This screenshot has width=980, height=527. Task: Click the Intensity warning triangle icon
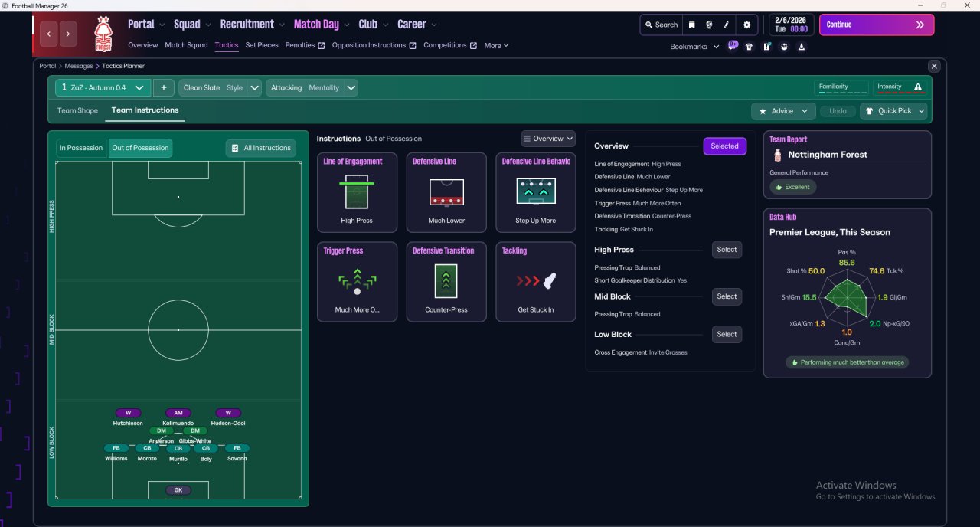[918, 87]
